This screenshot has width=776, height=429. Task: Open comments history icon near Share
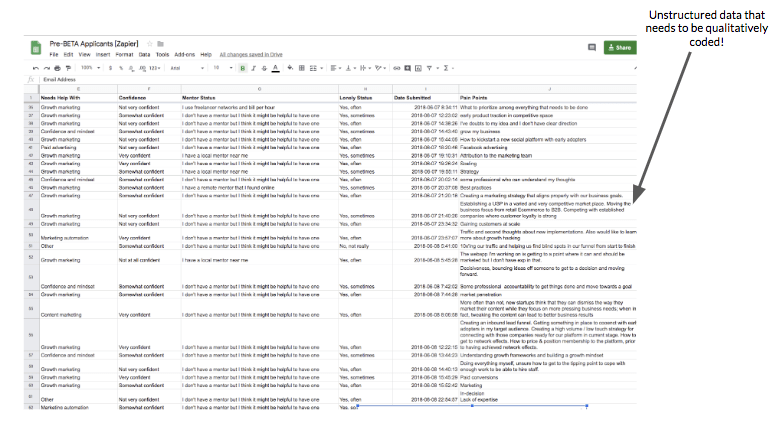tap(592, 48)
